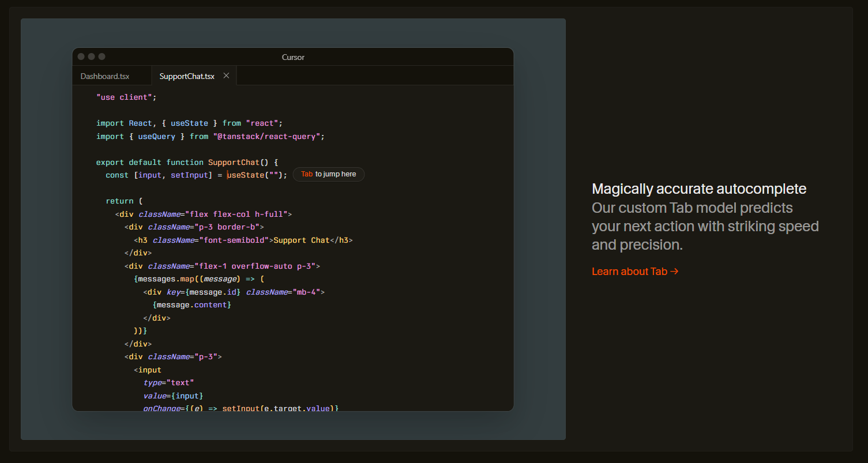Viewport: 868px width, 463px height.
Task: Click the 'Magically accurate autocomplete' heading
Action: (x=698, y=189)
